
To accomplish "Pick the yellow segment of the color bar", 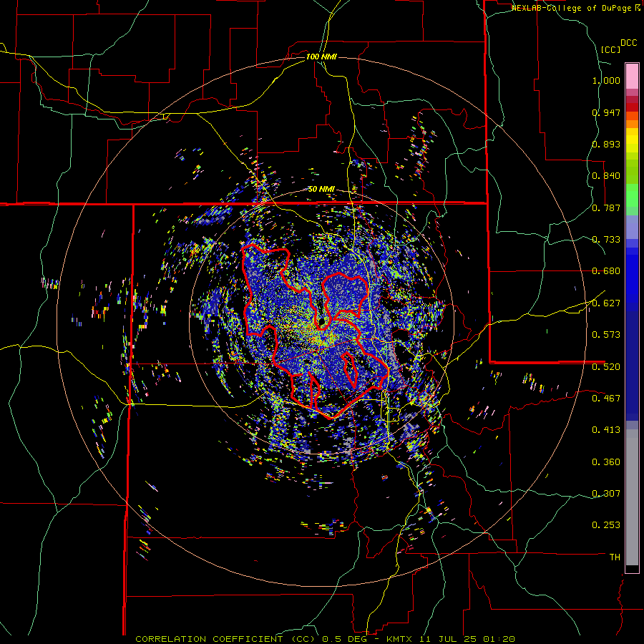I will [x=632, y=140].
